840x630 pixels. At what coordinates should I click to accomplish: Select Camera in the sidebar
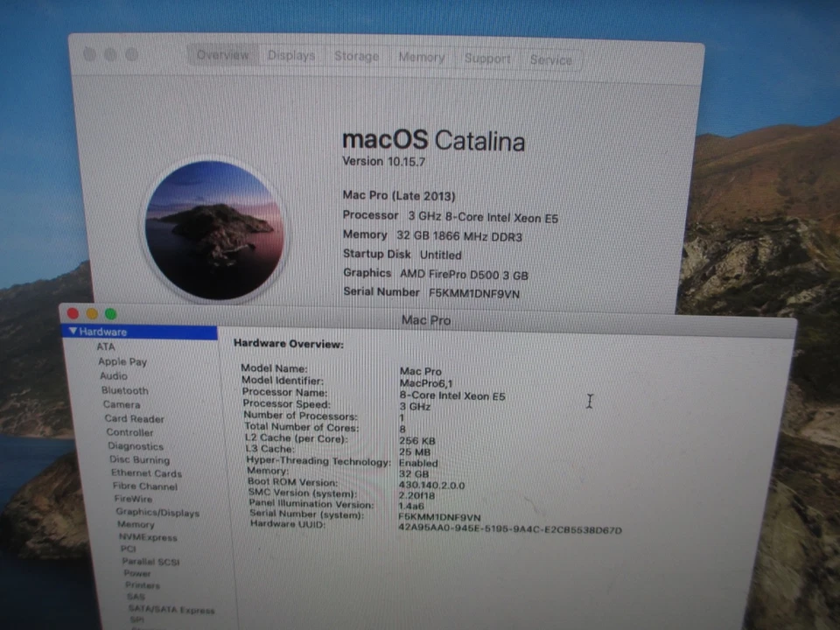pos(121,404)
